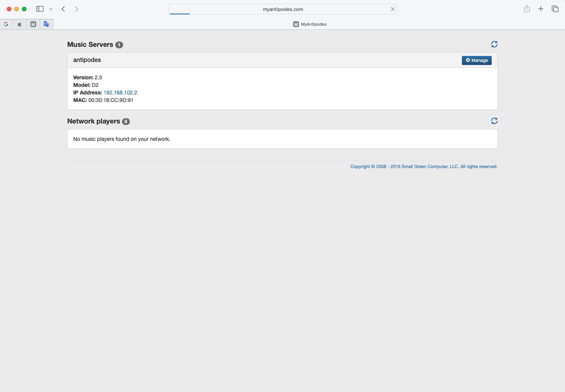Open the Small Green Computer copyright link
The width and height of the screenshot is (565, 392).
[424, 167]
